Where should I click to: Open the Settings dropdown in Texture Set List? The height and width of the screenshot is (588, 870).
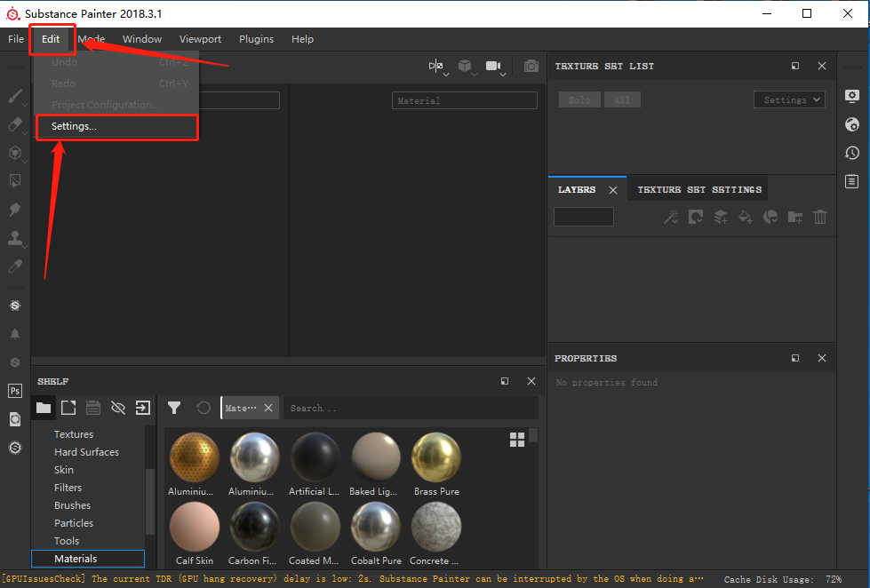(x=789, y=99)
